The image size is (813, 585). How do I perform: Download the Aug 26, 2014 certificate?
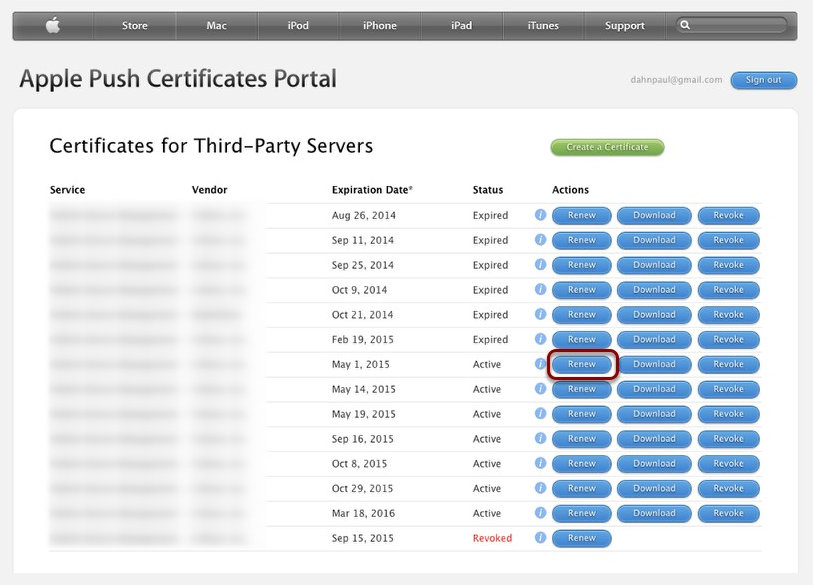point(654,215)
